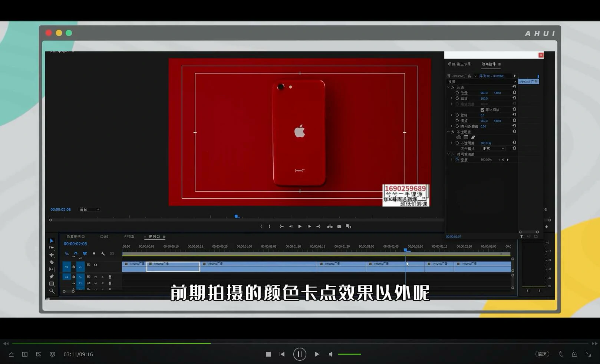
Task: Step forward one frame
Action: coord(309,226)
